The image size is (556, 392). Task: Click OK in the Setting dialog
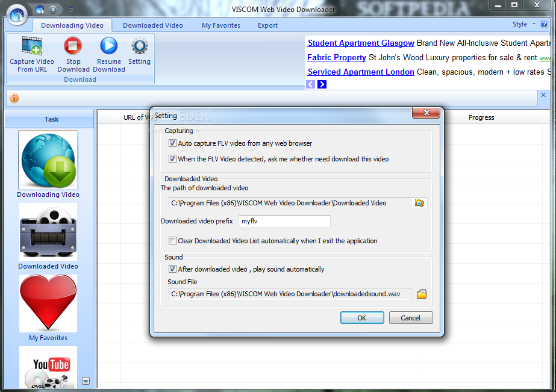coord(362,318)
